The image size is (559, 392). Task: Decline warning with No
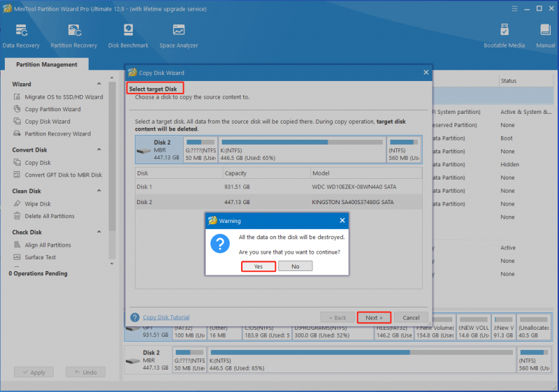coord(296,266)
